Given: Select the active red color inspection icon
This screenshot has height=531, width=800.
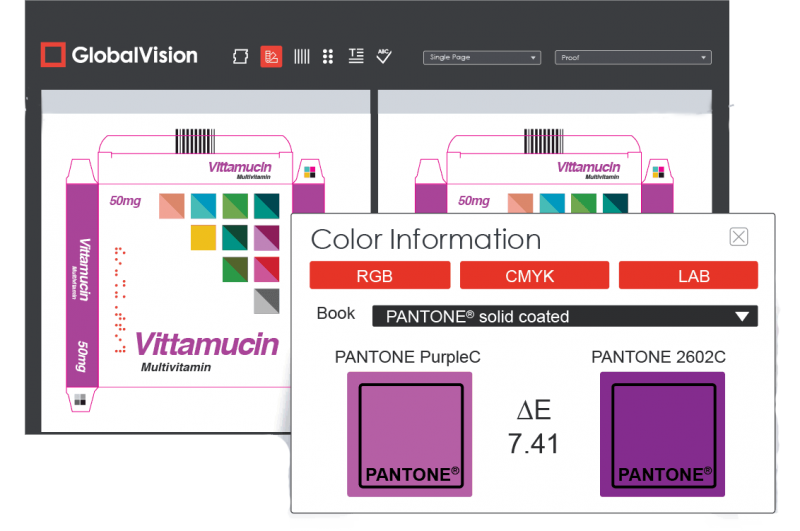Looking at the screenshot, I should tap(270, 57).
